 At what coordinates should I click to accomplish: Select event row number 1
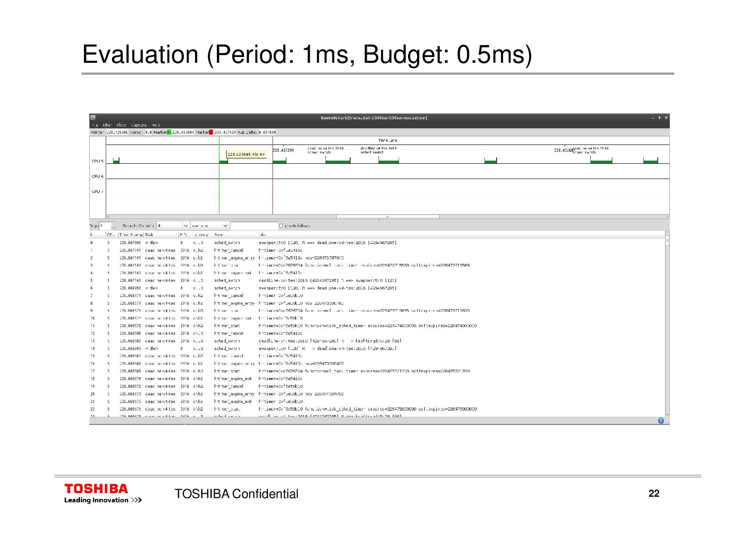(x=377, y=250)
